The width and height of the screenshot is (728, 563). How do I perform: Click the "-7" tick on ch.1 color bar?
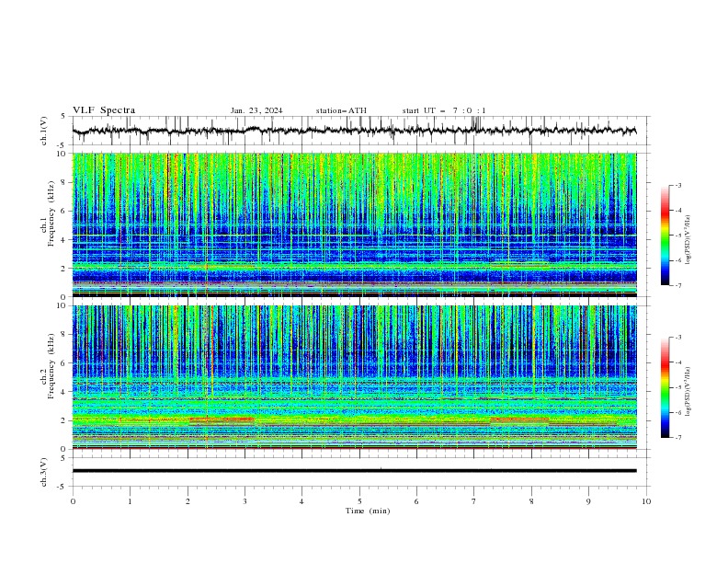[x=678, y=285]
